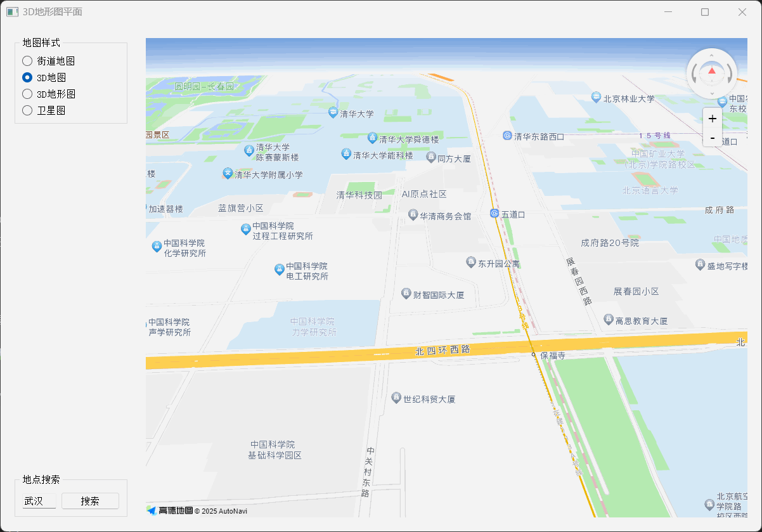762x532 pixels.
Task: Zoom out with the minus button
Action: pyautogui.click(x=713, y=138)
